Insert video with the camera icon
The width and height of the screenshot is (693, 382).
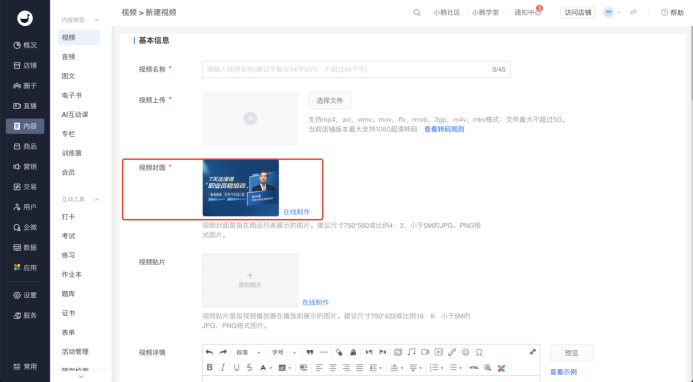425,352
